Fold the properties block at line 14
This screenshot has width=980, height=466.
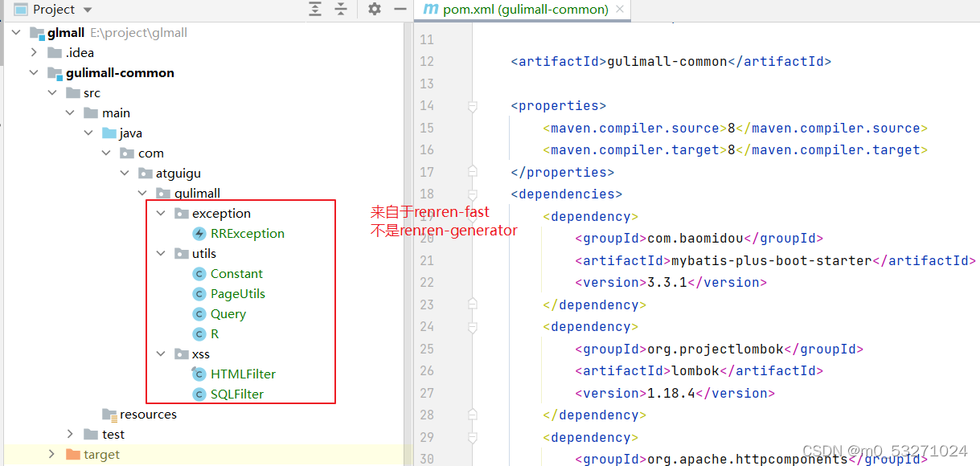coord(472,106)
